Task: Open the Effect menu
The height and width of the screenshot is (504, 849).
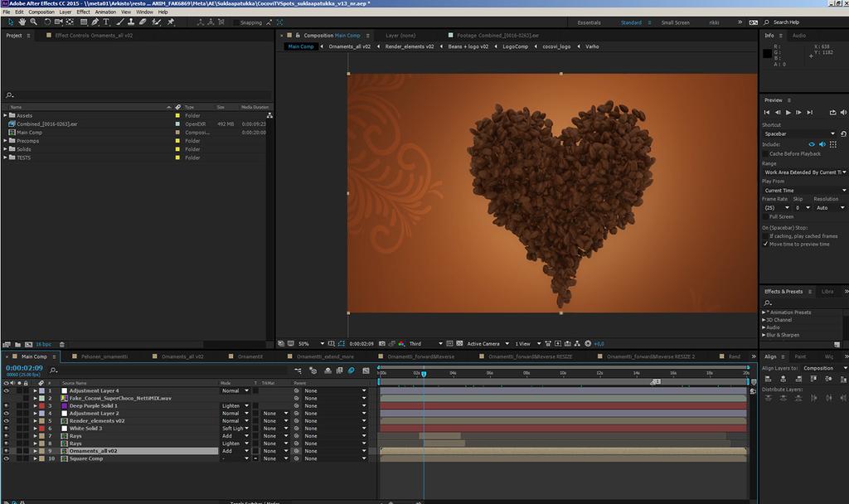Action: (84, 12)
